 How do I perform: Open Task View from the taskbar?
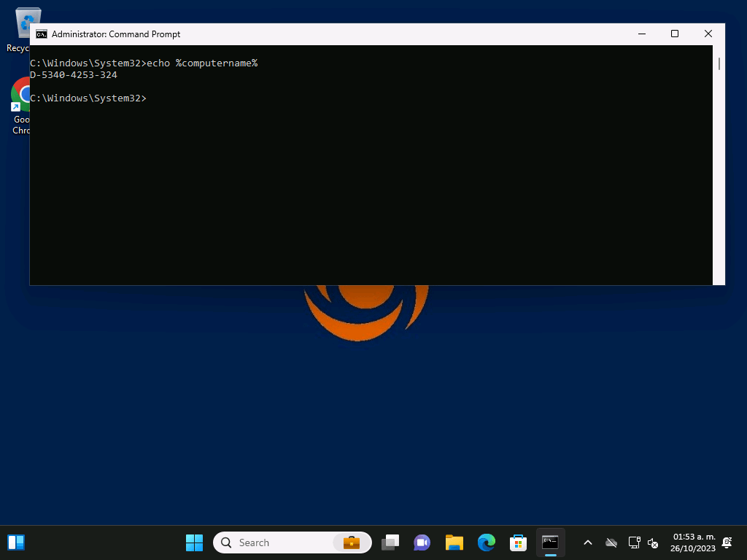(x=390, y=542)
